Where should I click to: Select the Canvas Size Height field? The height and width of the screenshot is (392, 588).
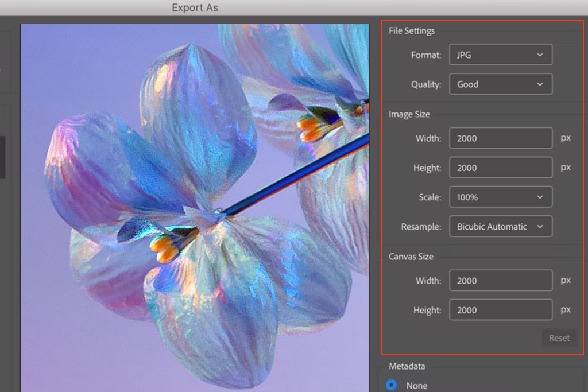tap(500, 310)
